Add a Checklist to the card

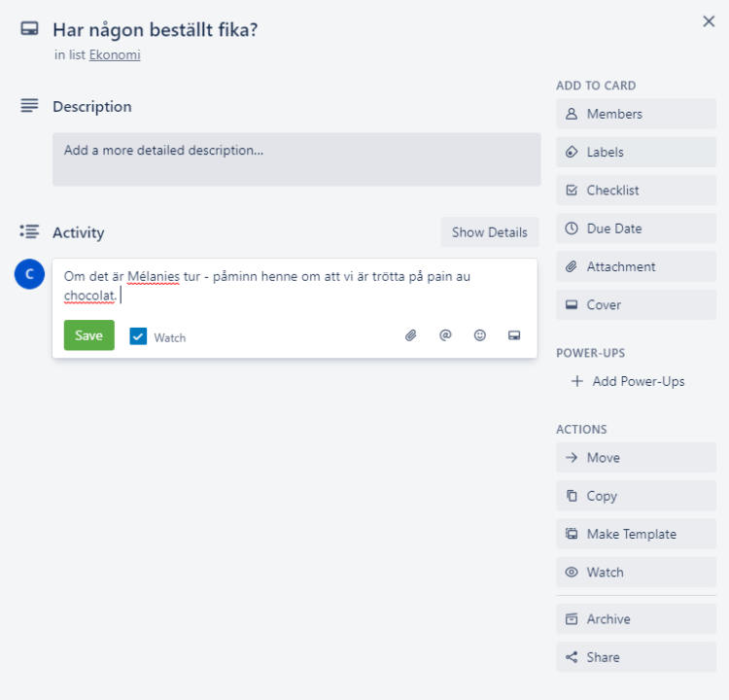tap(636, 191)
